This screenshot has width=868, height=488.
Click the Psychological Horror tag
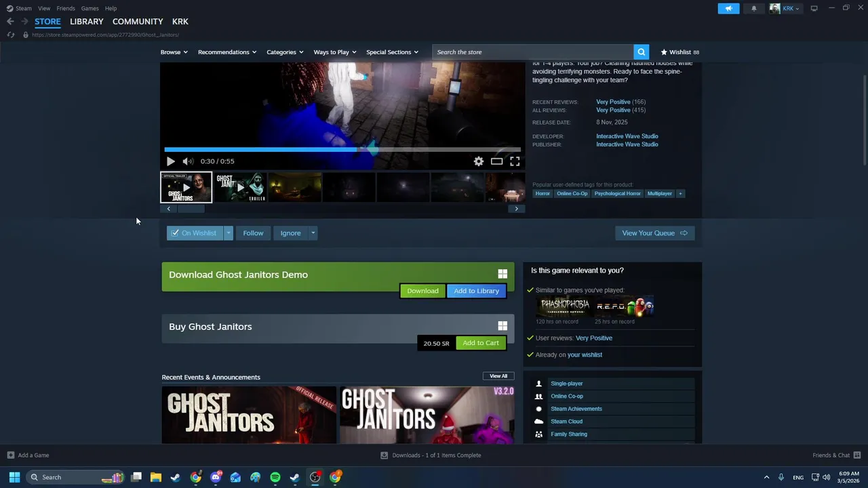[x=617, y=194]
